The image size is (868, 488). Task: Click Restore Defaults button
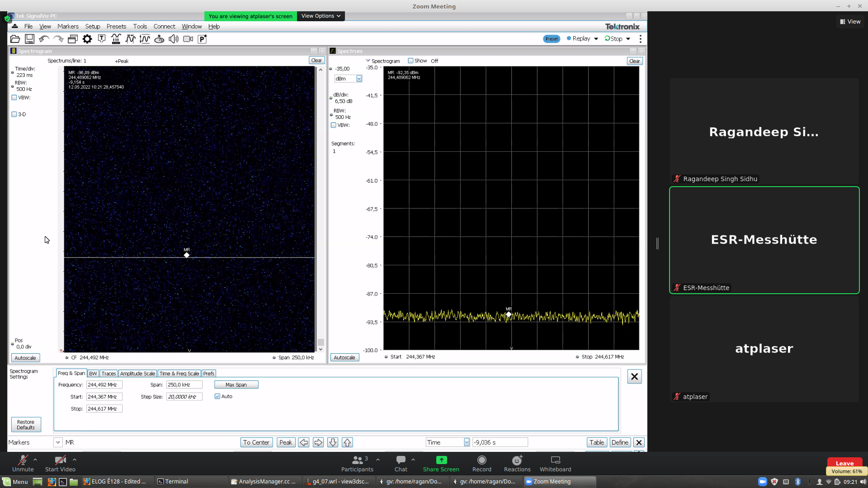(x=26, y=424)
